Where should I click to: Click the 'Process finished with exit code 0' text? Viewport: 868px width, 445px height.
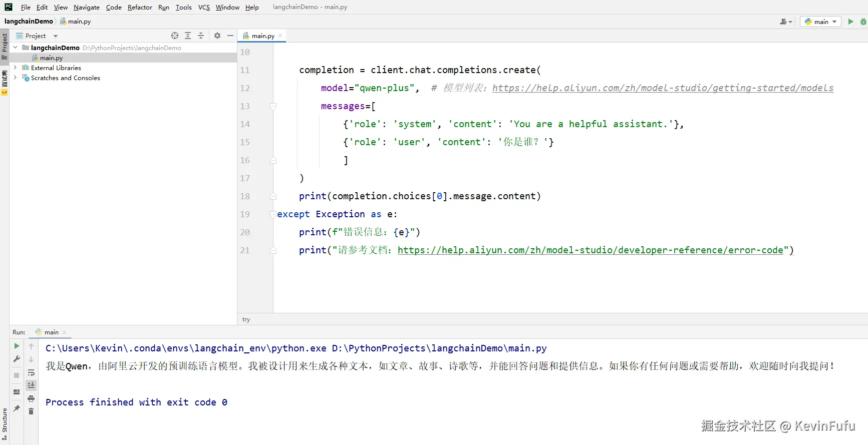[136, 402]
